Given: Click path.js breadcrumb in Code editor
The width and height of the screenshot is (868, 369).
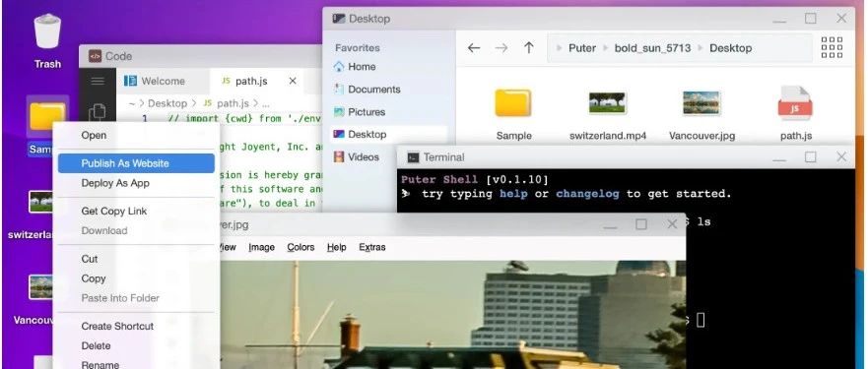Looking at the screenshot, I should (233, 103).
